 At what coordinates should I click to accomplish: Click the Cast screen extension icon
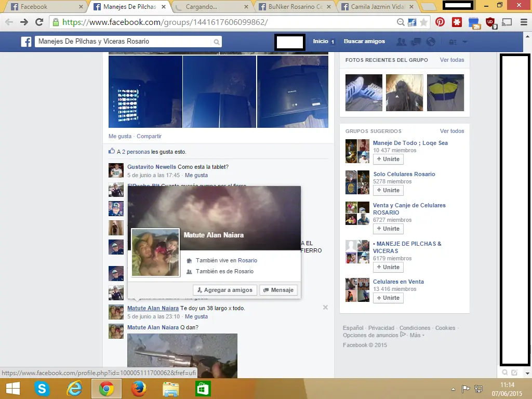(507, 22)
